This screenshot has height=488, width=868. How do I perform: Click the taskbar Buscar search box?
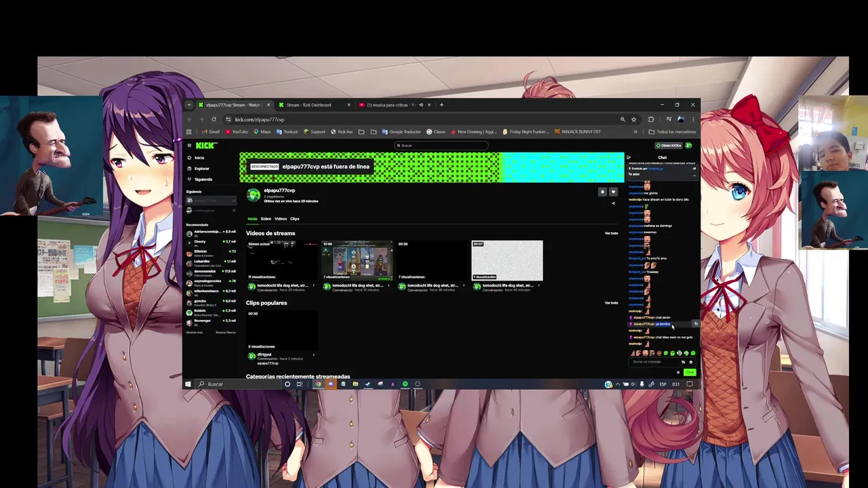point(237,384)
